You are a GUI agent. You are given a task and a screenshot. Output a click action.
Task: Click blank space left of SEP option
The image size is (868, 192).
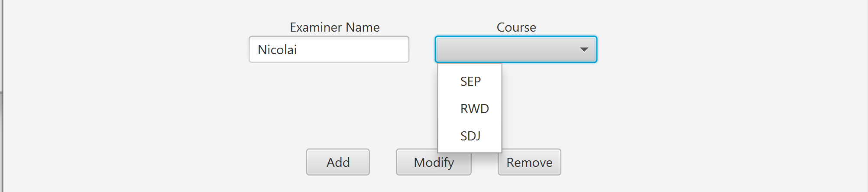pyautogui.click(x=448, y=81)
